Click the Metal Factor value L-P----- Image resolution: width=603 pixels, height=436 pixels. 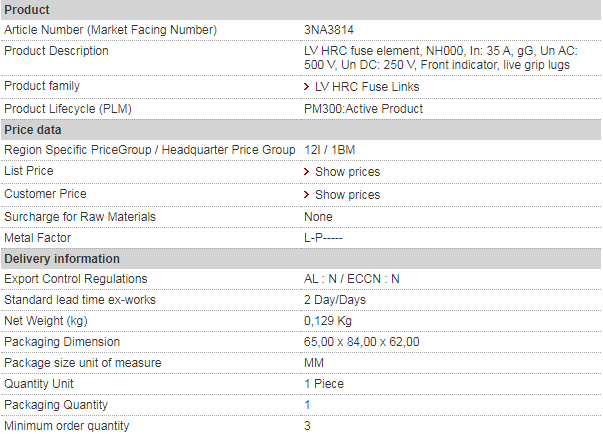(x=323, y=238)
